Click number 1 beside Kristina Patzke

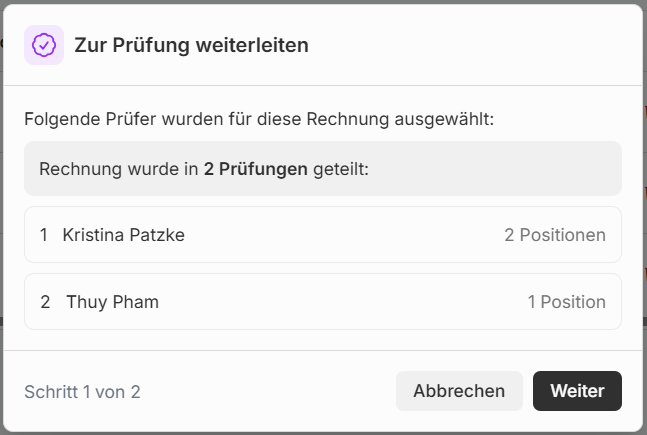(44, 235)
